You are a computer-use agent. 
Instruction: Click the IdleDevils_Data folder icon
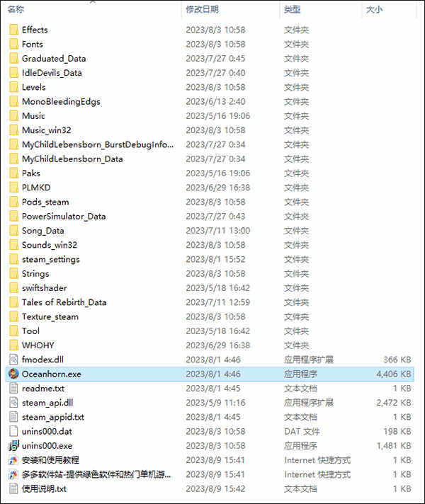point(13,73)
